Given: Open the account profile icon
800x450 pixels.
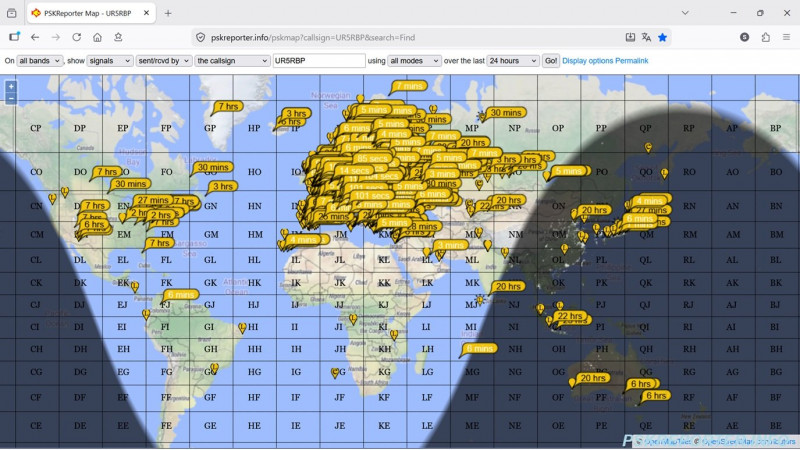Looking at the screenshot, I should point(744,37).
